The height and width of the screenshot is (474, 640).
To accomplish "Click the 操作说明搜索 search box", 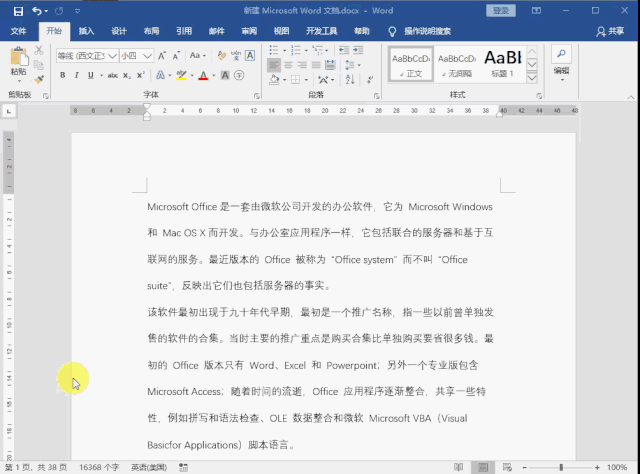I will click(427, 31).
